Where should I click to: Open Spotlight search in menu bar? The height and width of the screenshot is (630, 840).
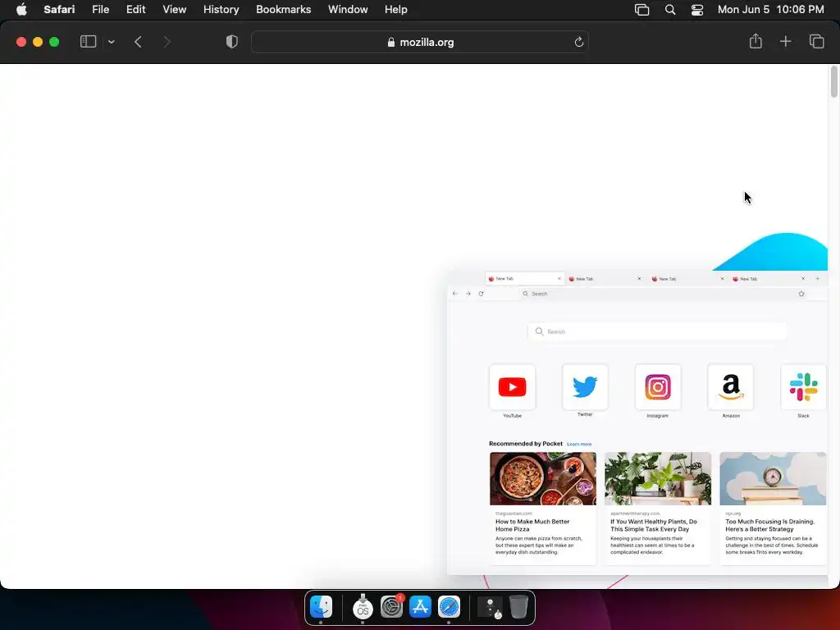(669, 9)
